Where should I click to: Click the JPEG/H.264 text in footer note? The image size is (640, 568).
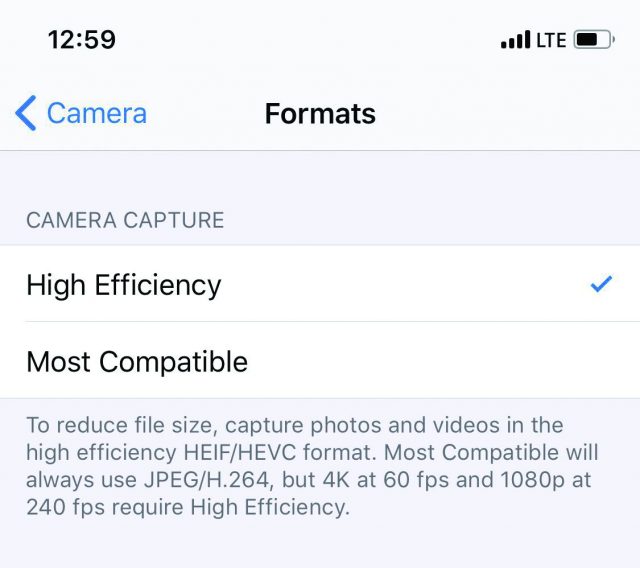207,479
